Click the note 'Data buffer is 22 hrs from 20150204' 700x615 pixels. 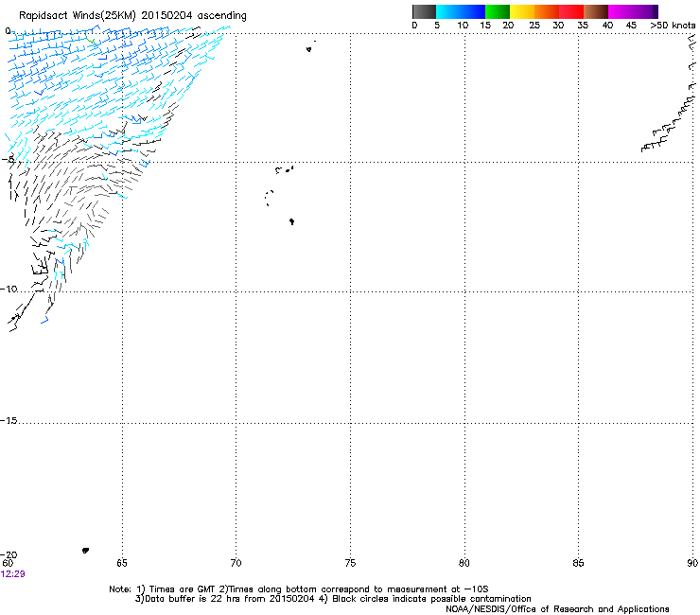pos(230,599)
